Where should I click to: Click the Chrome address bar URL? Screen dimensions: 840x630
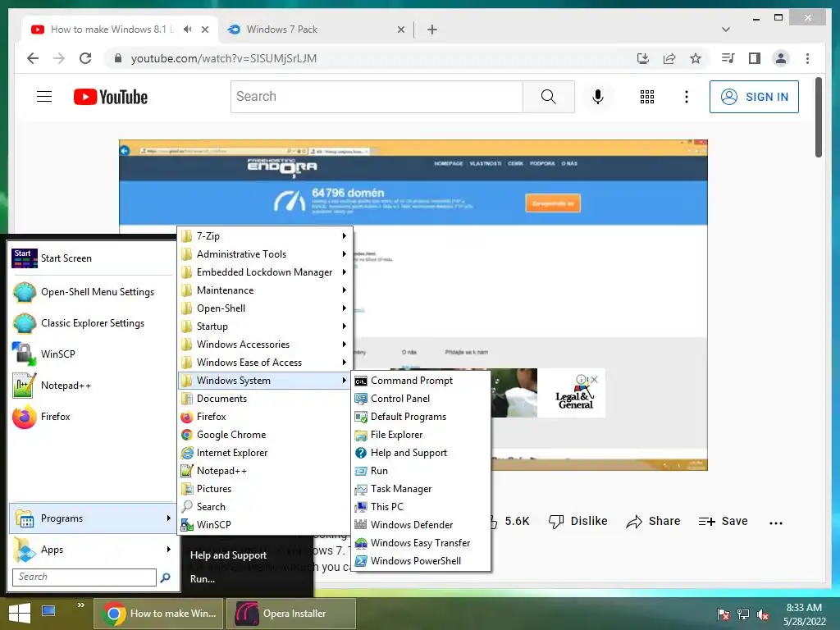(x=224, y=58)
